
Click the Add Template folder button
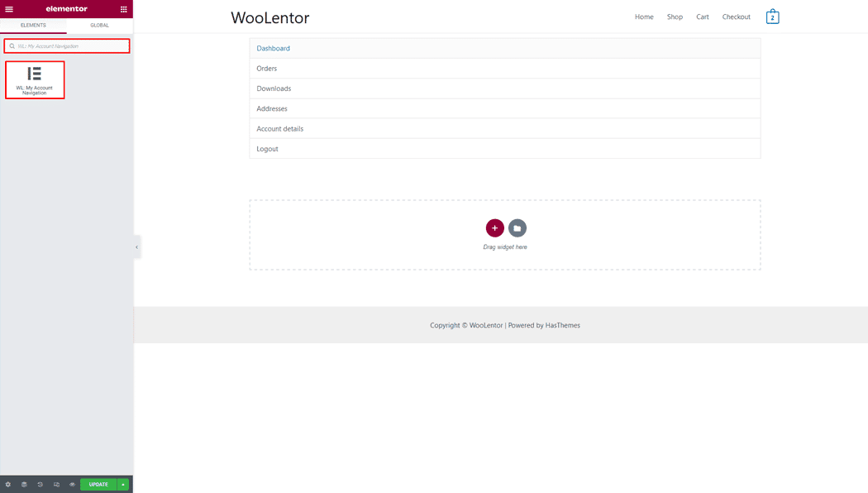click(x=517, y=228)
